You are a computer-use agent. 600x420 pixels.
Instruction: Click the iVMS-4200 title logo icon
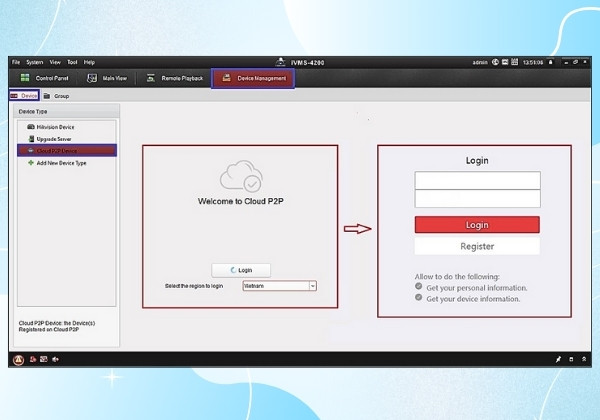280,62
